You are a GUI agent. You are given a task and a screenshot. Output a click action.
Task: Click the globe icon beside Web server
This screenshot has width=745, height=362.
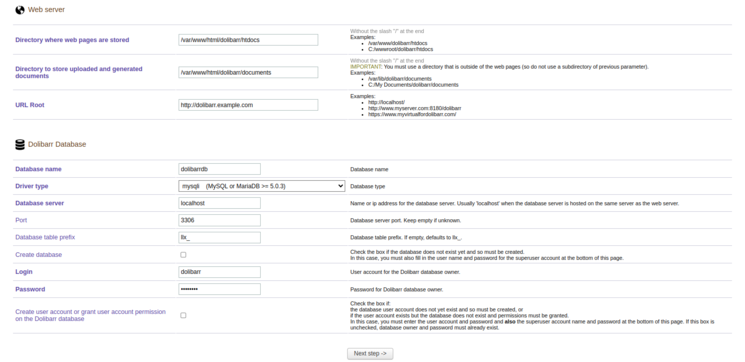(20, 10)
